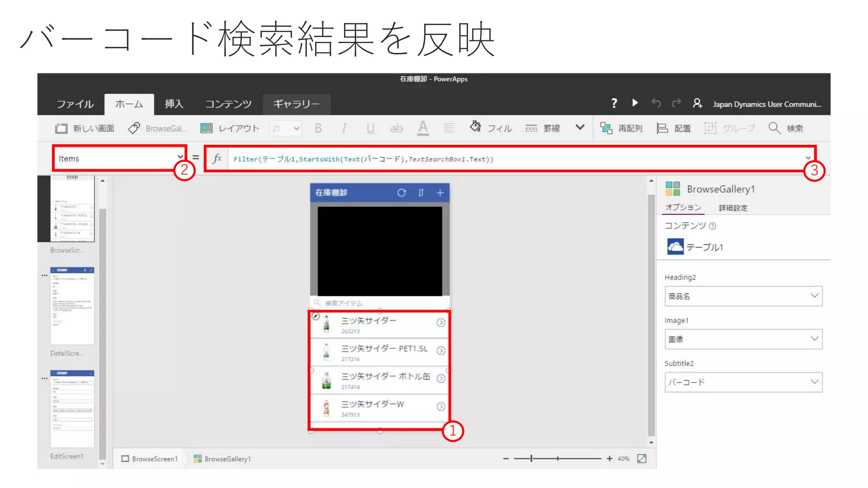Click the 検索アイテム search box

(380, 303)
